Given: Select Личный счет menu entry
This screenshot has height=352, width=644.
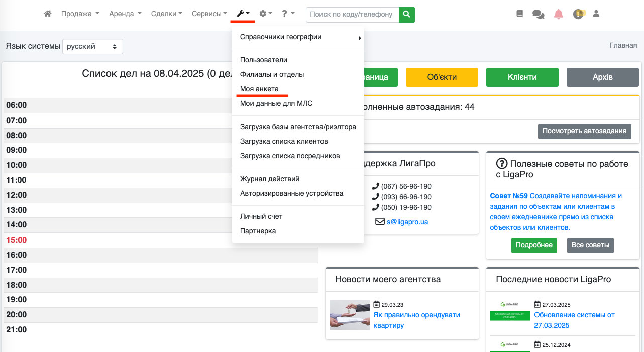Looking at the screenshot, I should tap(261, 216).
